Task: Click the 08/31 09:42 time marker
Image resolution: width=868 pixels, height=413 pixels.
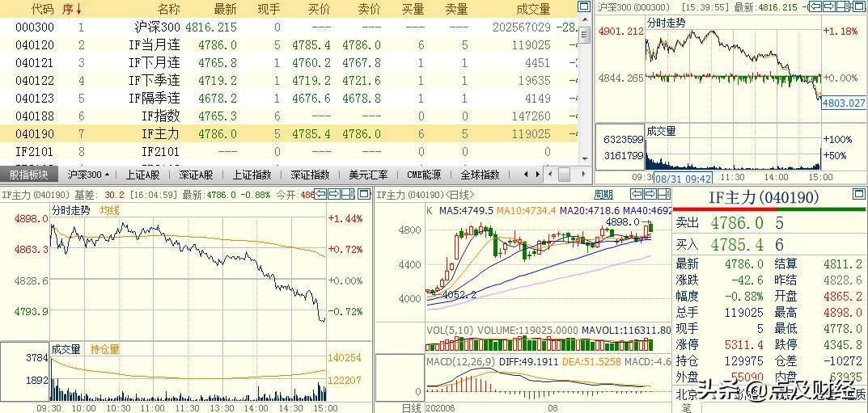Action: (x=681, y=178)
